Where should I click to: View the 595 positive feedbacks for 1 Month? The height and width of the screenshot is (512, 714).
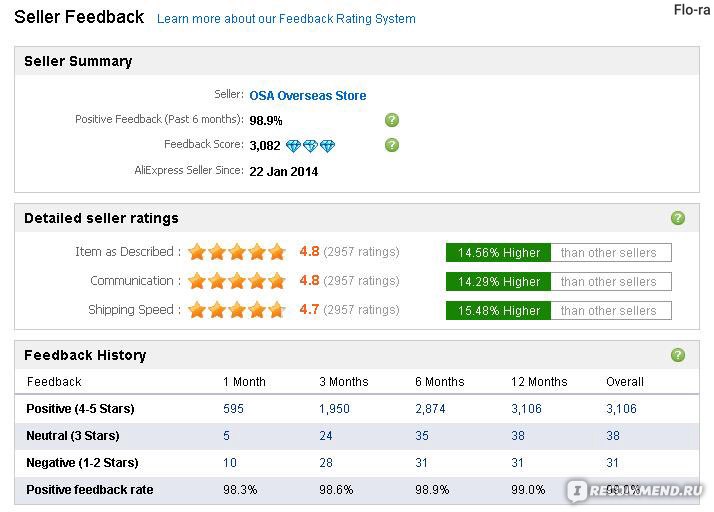coord(233,409)
